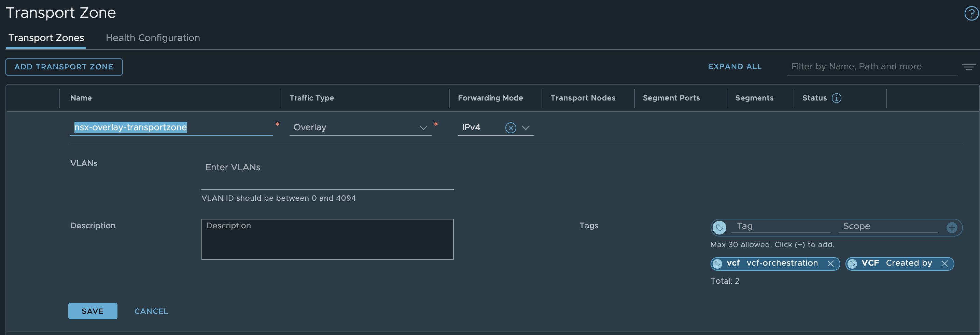Click the plus icon to add tag
The height and width of the screenshot is (335, 980).
pos(951,228)
